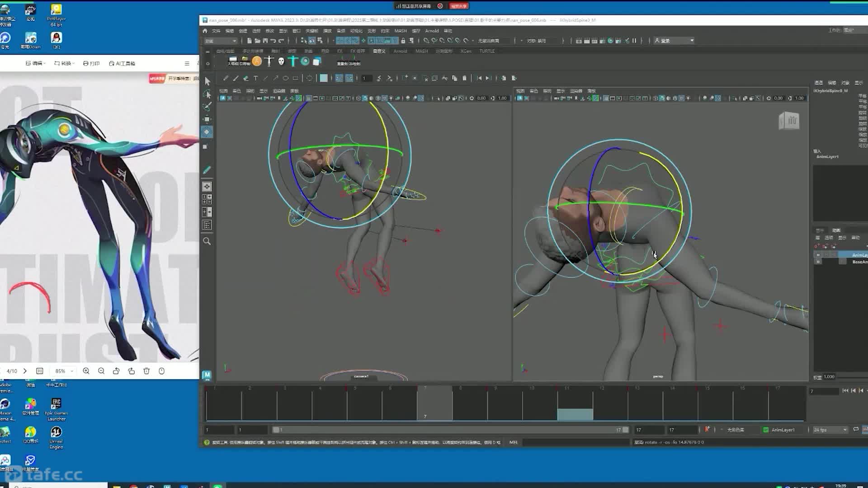Go to next page in PDF viewer
Viewport: 868px width, 488px height.
(25, 371)
